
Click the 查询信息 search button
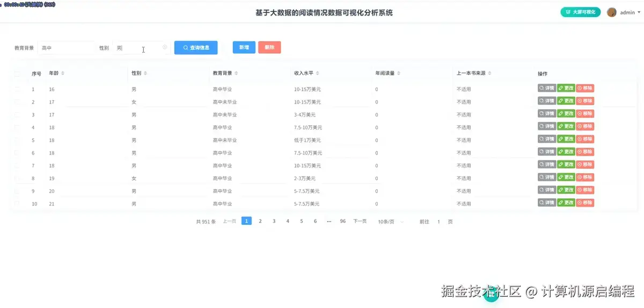(196, 48)
